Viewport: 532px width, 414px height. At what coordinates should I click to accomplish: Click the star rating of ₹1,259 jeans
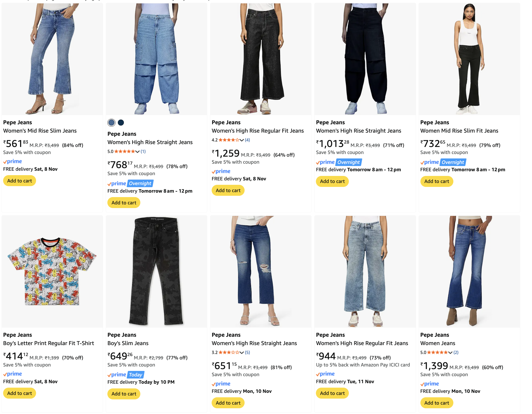229,140
